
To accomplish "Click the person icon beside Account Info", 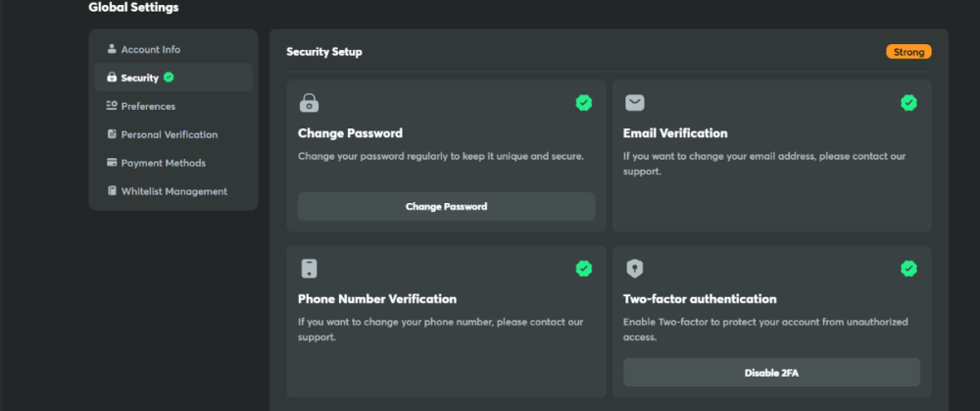I will coord(112,49).
